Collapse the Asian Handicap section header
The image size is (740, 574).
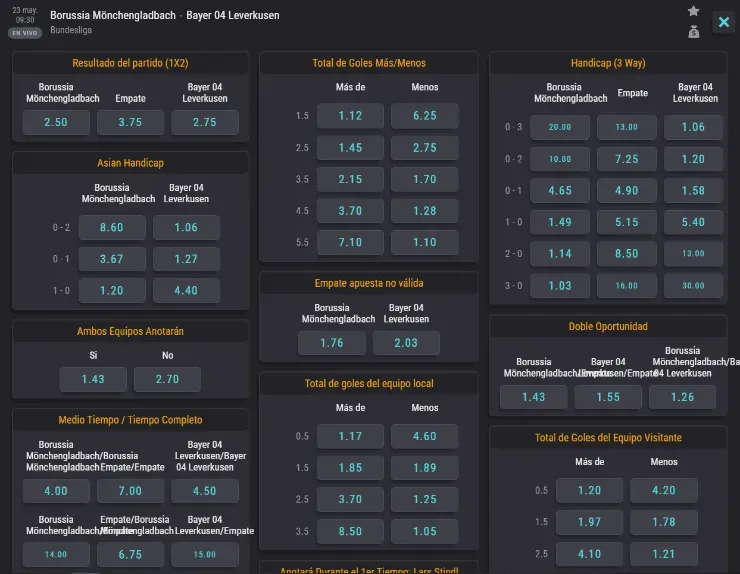[x=130, y=162]
